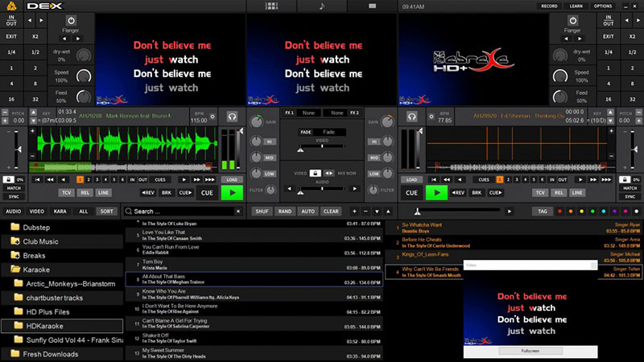
Task: Click the right deck headphone cue icon
Action: [x=412, y=117]
